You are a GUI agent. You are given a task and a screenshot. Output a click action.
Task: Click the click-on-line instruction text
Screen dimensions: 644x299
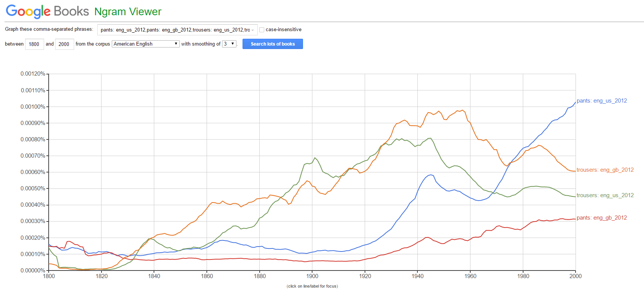click(312, 286)
